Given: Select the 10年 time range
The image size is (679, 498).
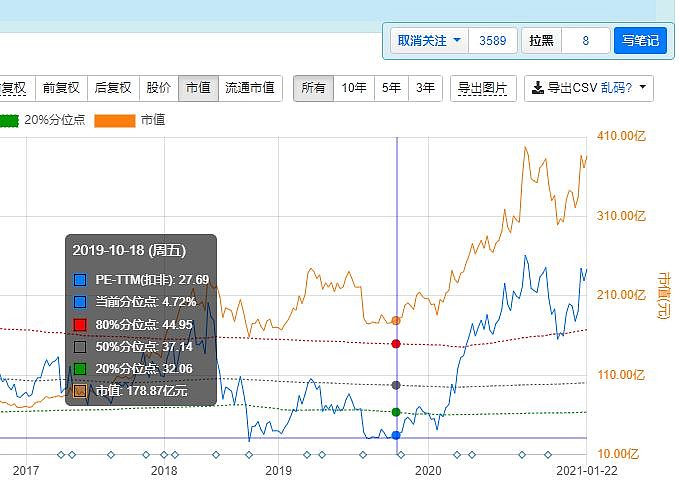Looking at the screenshot, I should coord(354,88).
